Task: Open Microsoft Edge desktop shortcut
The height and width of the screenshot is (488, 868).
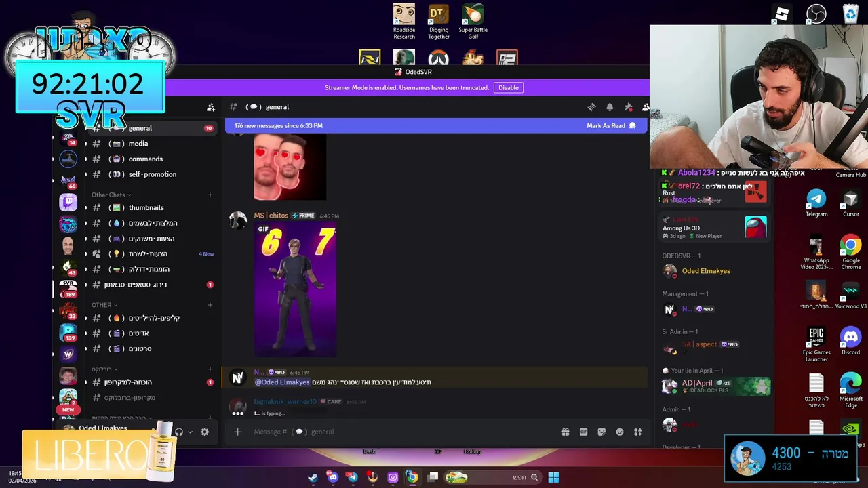Action: (x=850, y=391)
